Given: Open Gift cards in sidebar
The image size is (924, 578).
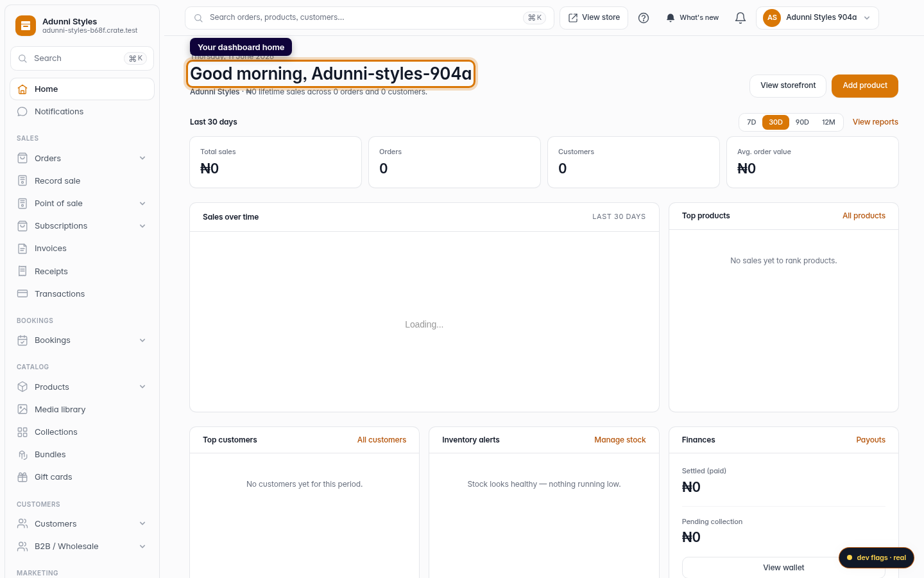Looking at the screenshot, I should coord(82,477).
